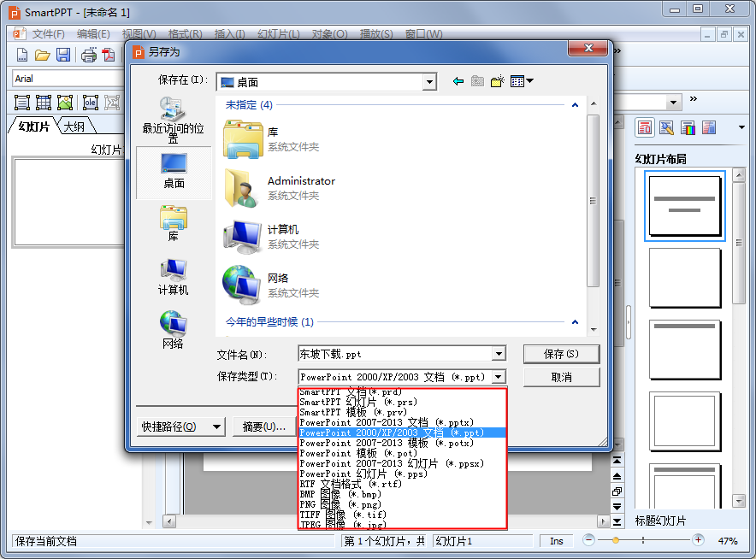Switch to the 幻灯片 tab

tap(33, 127)
